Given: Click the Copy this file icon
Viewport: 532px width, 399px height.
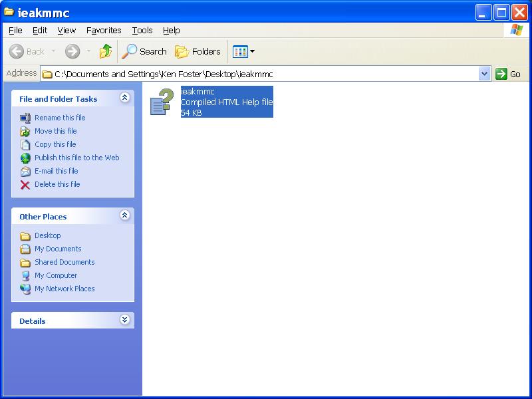Looking at the screenshot, I should click(25, 144).
